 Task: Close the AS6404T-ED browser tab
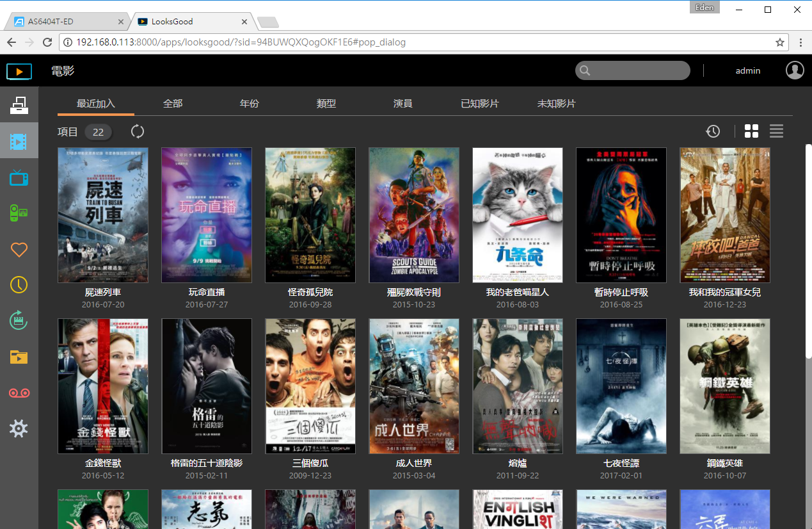tap(121, 21)
